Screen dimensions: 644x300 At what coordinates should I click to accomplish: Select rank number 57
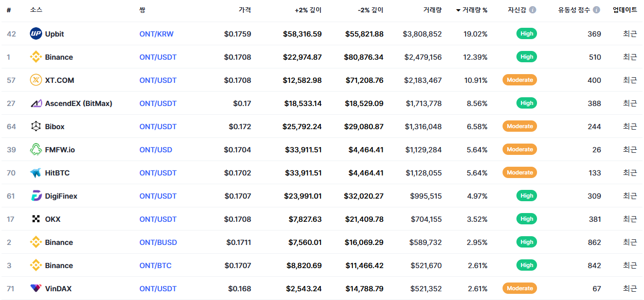(11, 80)
